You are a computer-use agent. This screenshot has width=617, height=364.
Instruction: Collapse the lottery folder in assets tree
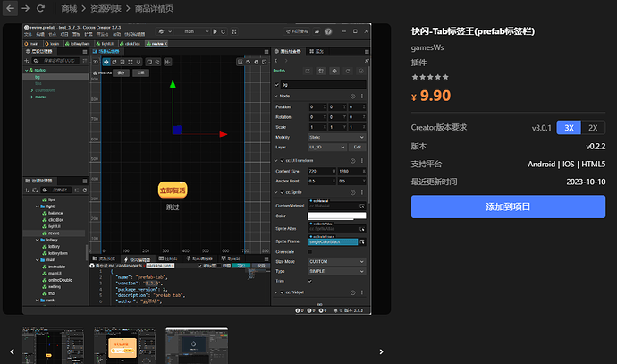(38, 240)
